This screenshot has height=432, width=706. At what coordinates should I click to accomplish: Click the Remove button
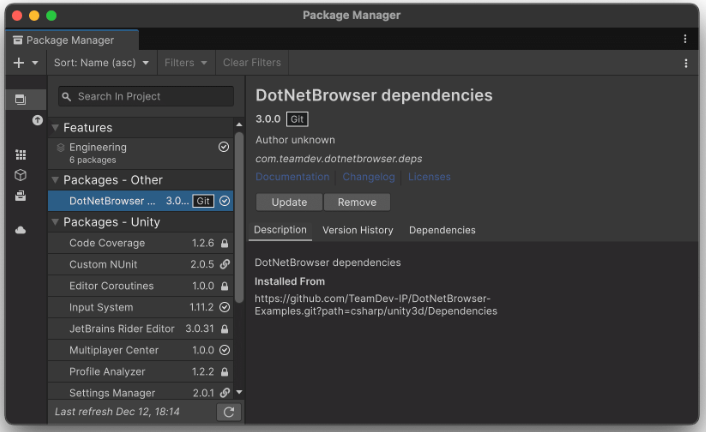click(x=357, y=202)
